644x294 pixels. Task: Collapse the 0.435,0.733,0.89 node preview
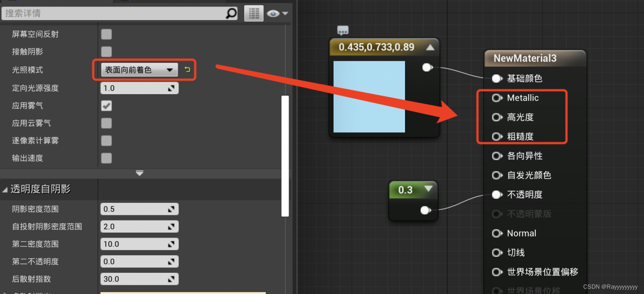pos(430,47)
